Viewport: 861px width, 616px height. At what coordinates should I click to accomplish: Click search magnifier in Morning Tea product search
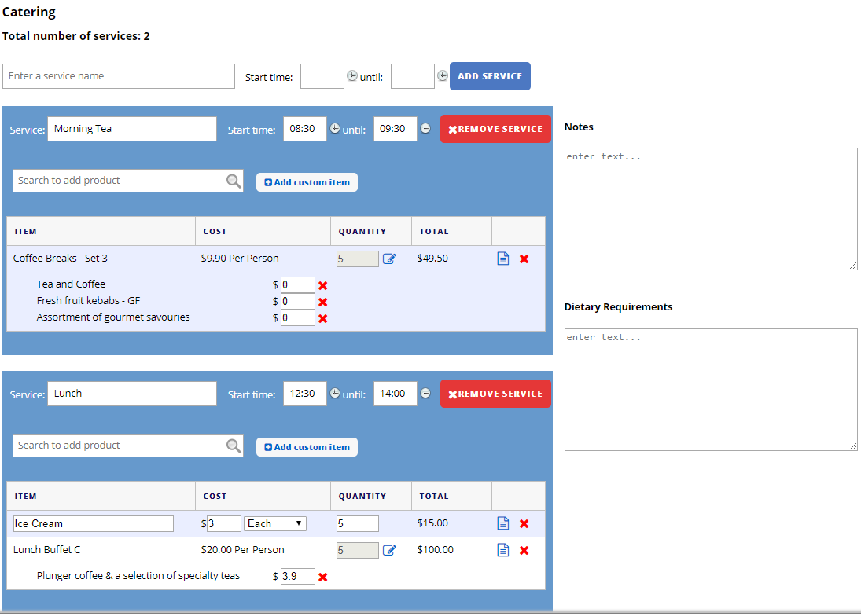234,181
